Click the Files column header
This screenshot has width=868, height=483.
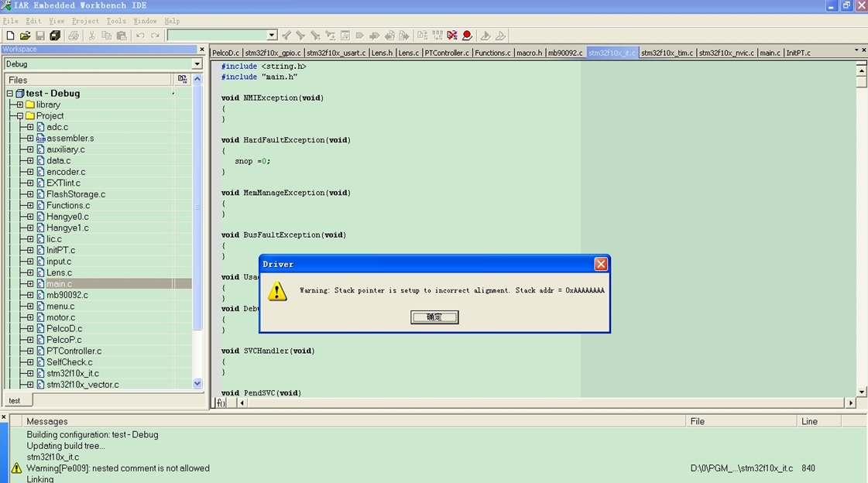pos(88,80)
